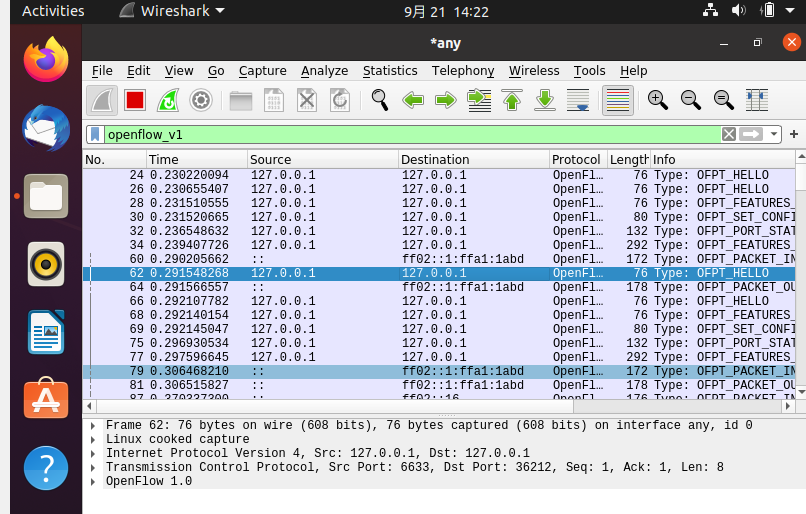
Task: Sort by the Source column header
Action: point(323,160)
